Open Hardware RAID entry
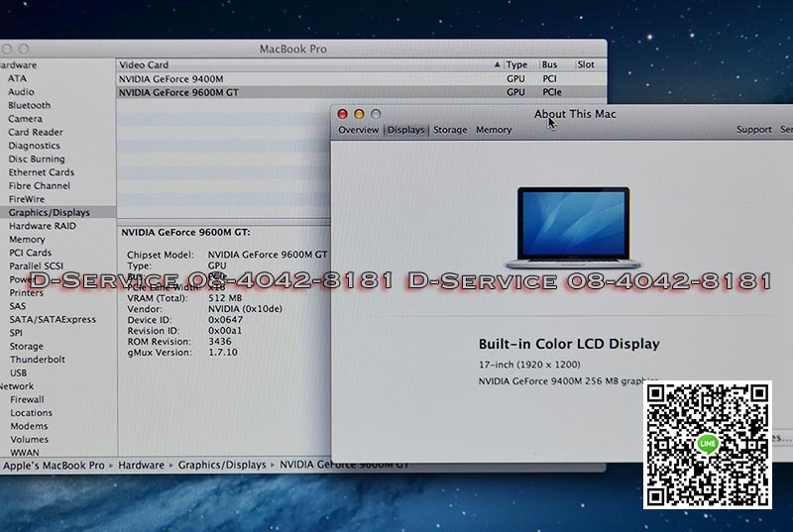Image resolution: width=793 pixels, height=532 pixels. pyautogui.click(x=43, y=226)
